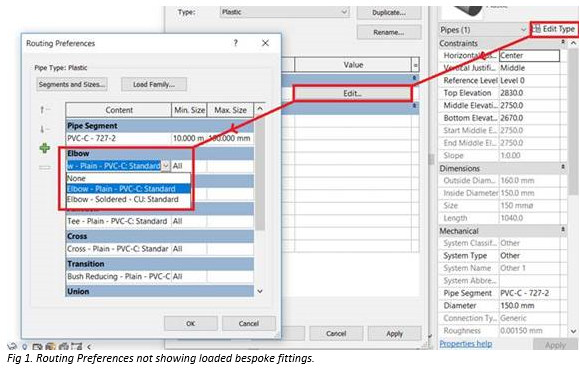Collapse the Dimensions group in Properties
This screenshot has width=580, height=371.
(563, 168)
